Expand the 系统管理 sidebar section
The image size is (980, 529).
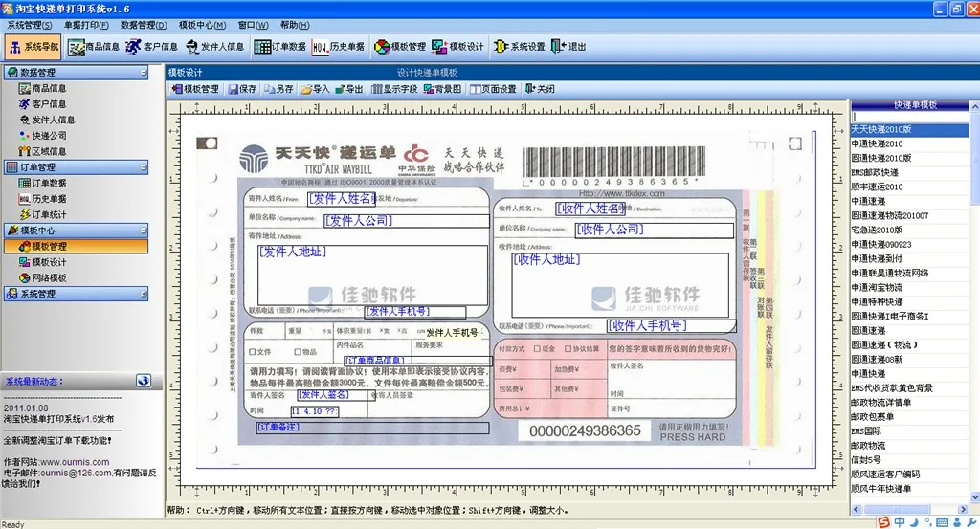point(144,294)
